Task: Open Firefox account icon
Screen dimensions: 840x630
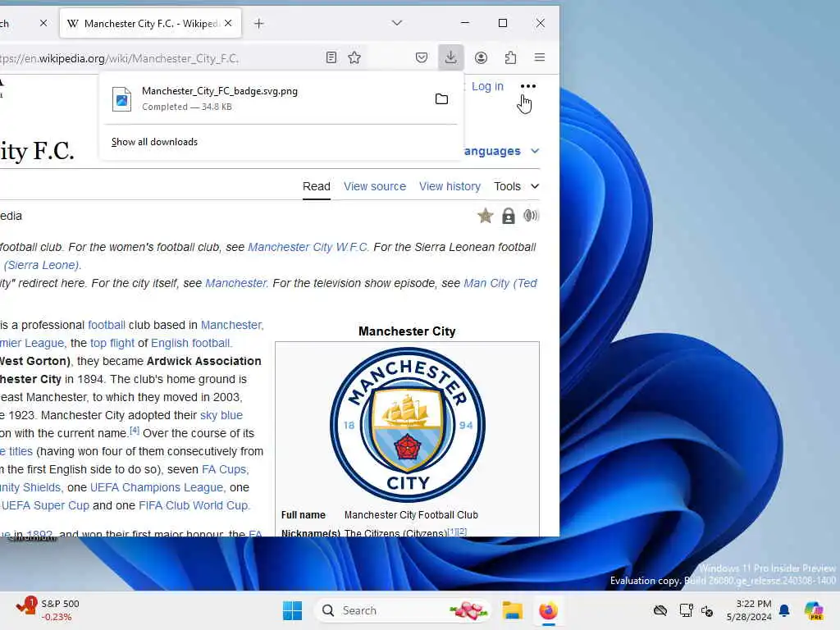Action: coord(481,57)
